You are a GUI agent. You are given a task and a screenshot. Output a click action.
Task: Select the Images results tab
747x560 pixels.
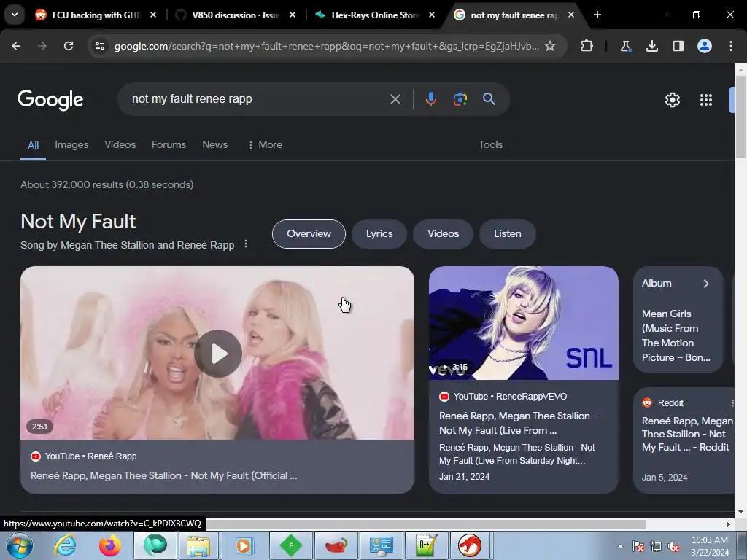coord(71,144)
